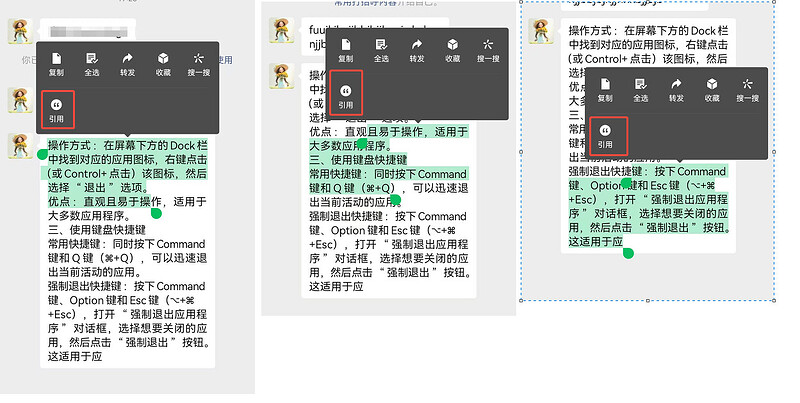
Task: Click 引用 (Quote) in middle panel menu
Action: point(345,95)
